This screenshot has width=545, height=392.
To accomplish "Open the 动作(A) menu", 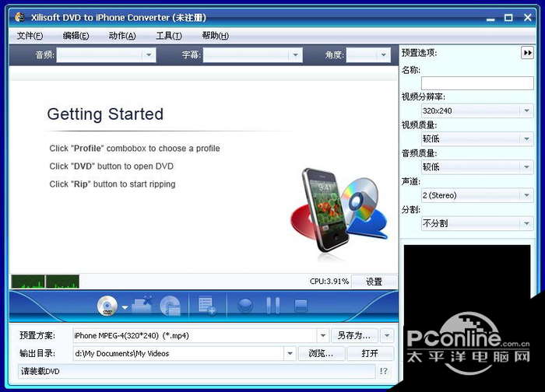I will coord(122,36).
